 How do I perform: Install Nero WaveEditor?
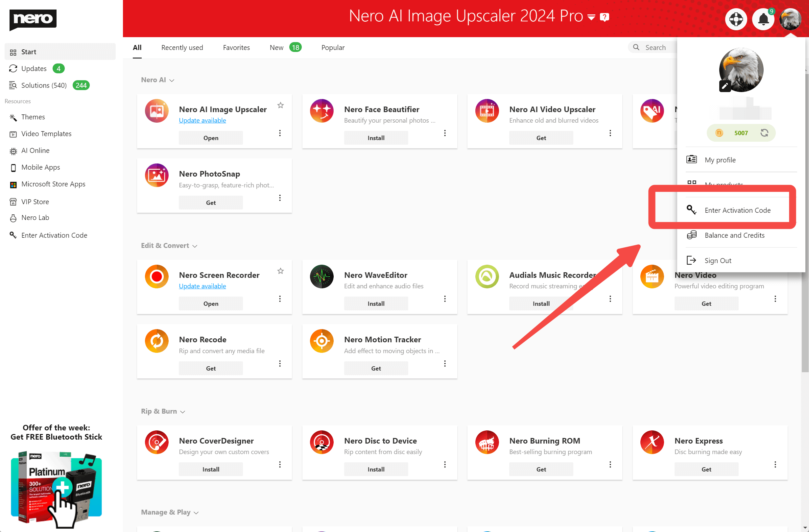pyautogui.click(x=376, y=303)
